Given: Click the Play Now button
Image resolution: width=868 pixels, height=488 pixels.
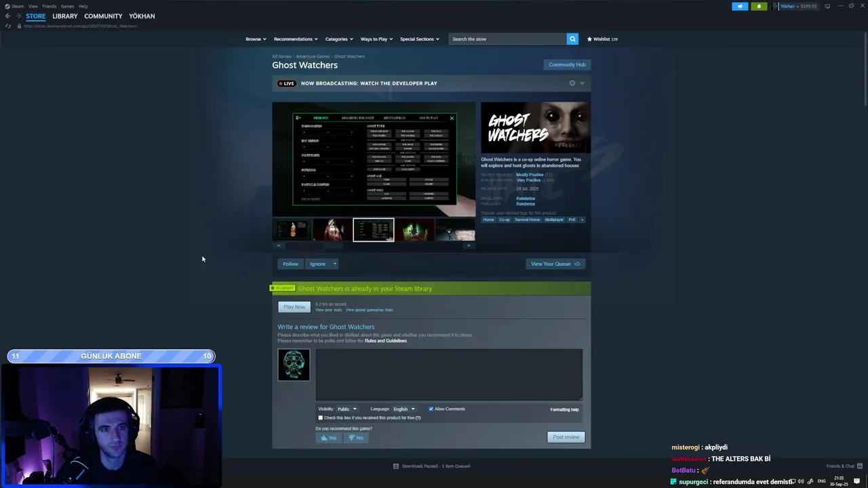Looking at the screenshot, I should coord(294,307).
